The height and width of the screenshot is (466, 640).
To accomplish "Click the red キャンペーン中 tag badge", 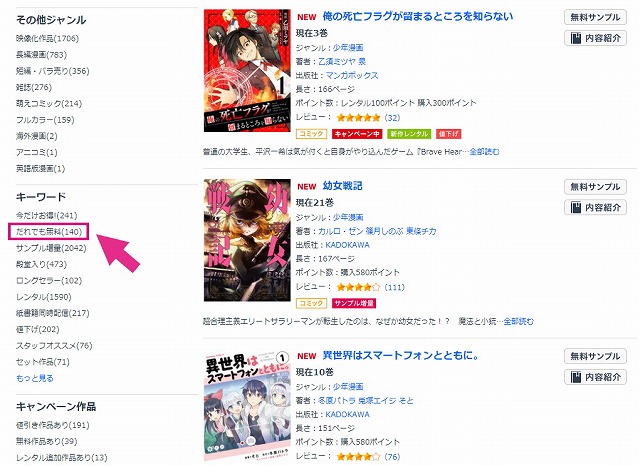I will point(357,134).
